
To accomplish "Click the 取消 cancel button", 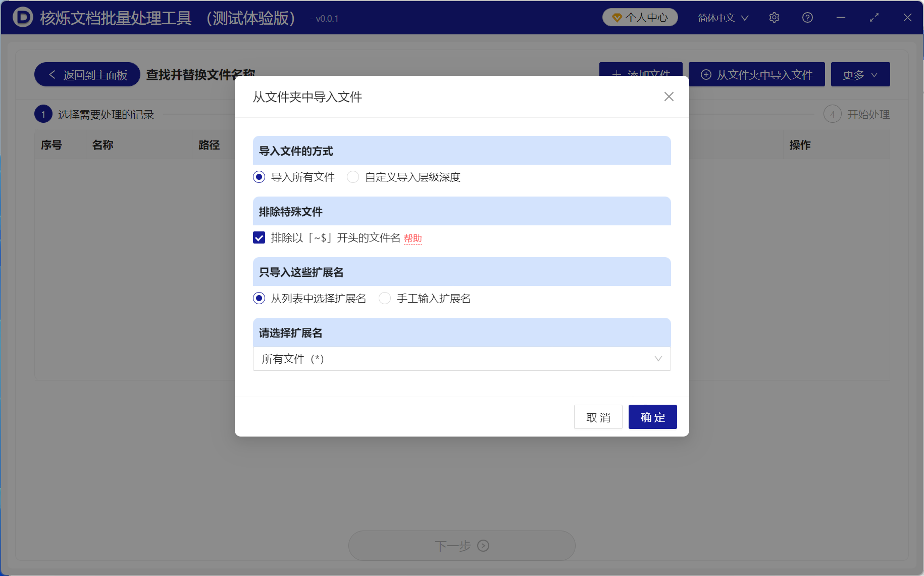I will [598, 417].
